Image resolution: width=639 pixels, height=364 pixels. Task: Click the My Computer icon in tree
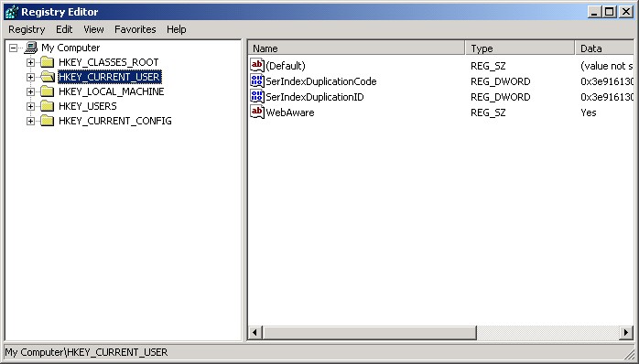pyautogui.click(x=31, y=48)
